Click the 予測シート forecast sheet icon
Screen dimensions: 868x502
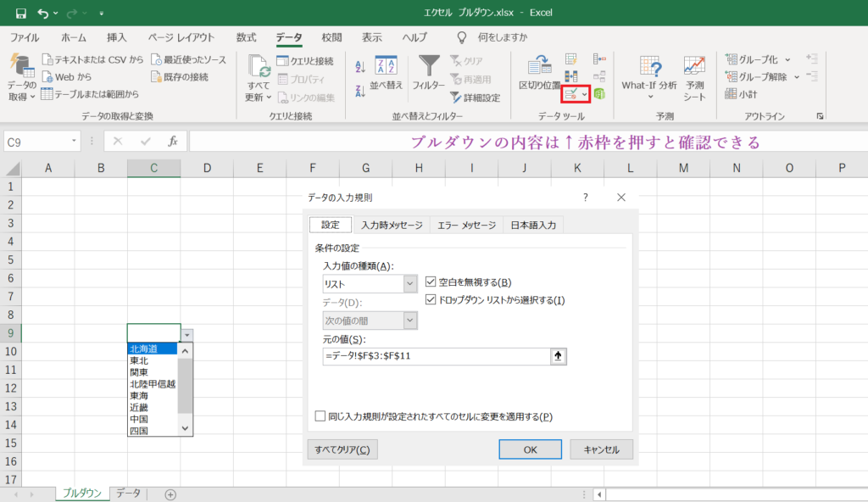click(694, 68)
